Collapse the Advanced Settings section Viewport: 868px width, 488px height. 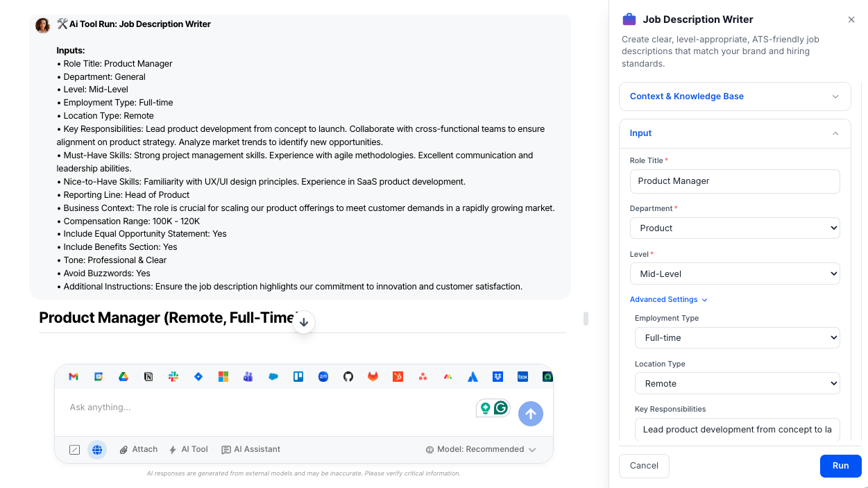pos(667,299)
